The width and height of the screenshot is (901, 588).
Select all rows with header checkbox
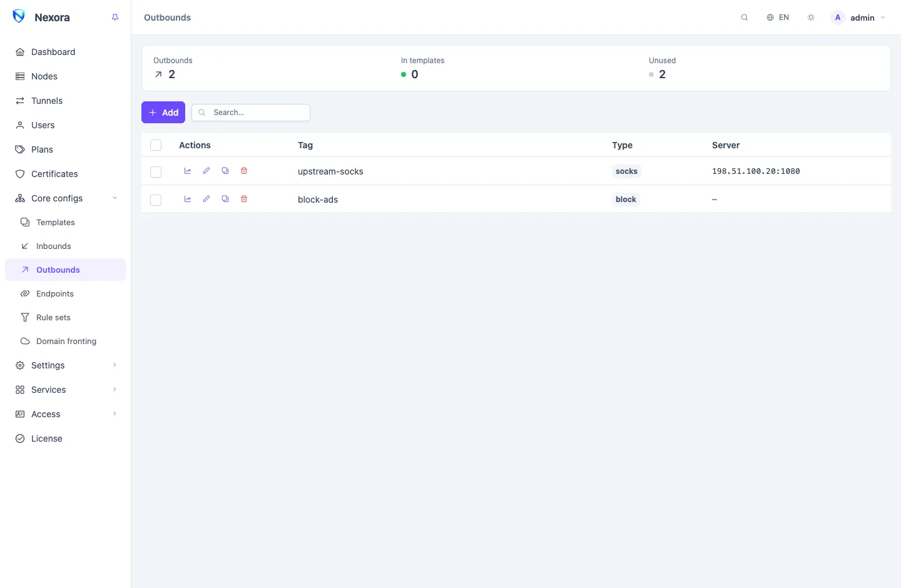(156, 145)
